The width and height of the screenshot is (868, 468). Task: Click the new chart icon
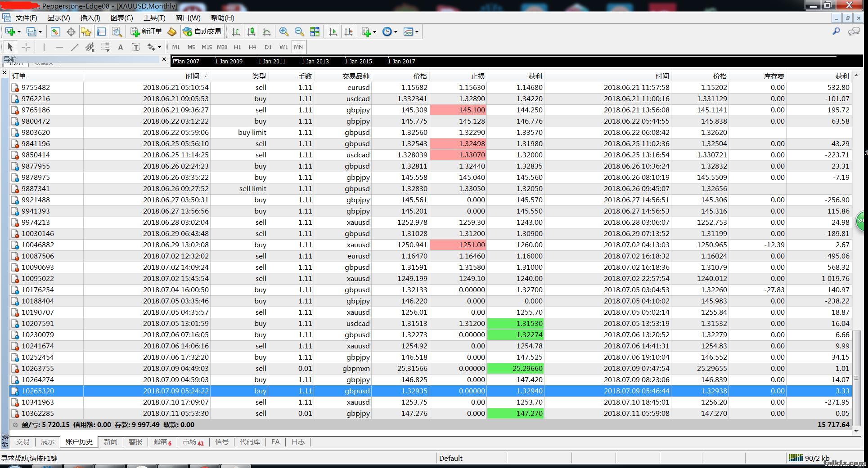point(10,31)
